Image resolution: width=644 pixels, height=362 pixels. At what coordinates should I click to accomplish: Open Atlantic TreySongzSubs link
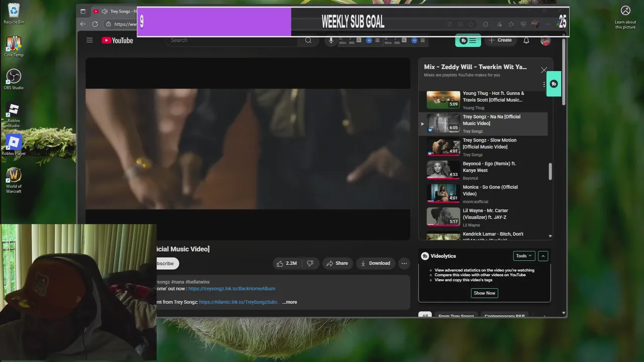point(238,302)
